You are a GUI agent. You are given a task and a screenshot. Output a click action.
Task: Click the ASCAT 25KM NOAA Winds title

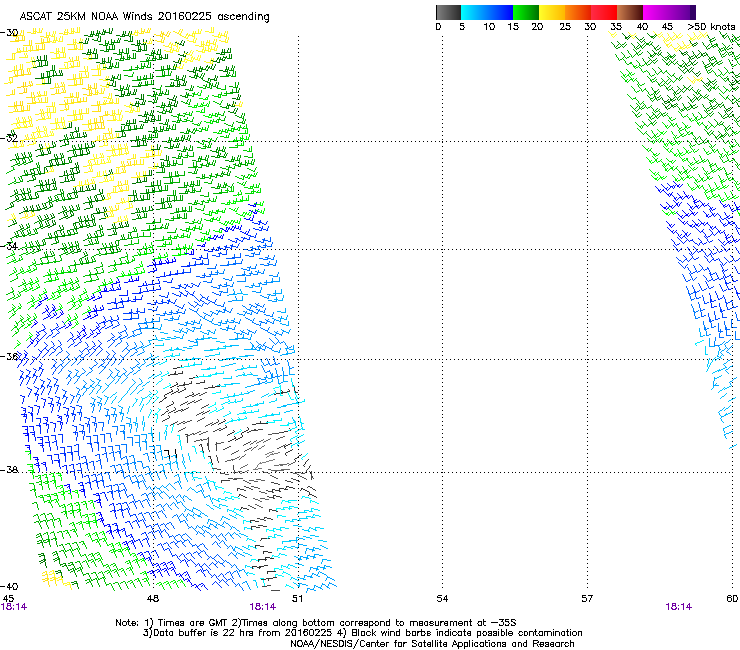[x=144, y=17]
